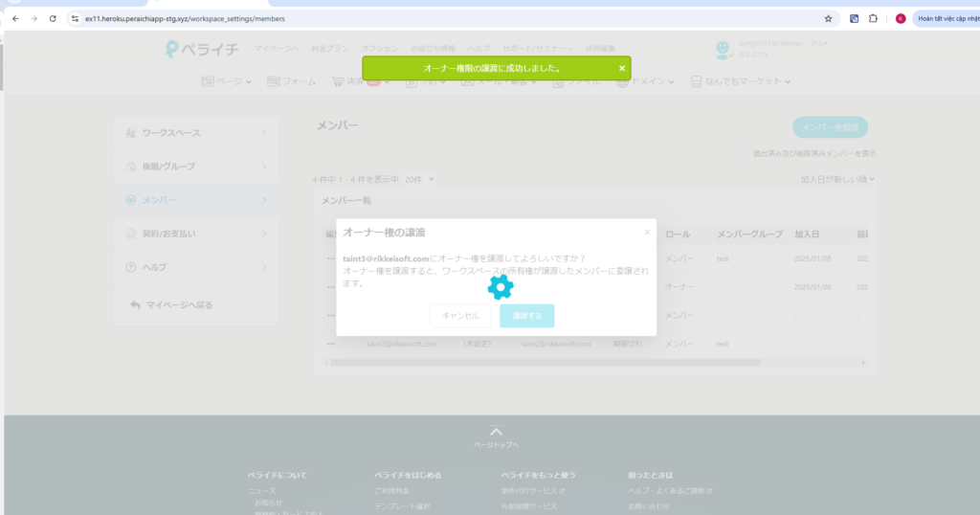This screenshot has height=515, width=980.
Task: Go back with the browser back arrow
Action: point(14,18)
